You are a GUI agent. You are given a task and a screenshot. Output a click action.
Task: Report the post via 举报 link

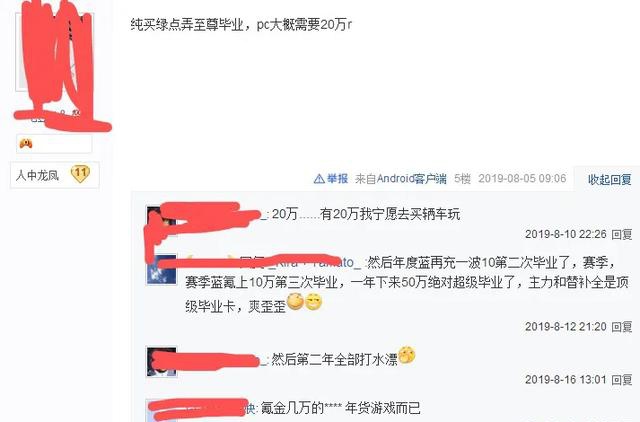click(337, 178)
